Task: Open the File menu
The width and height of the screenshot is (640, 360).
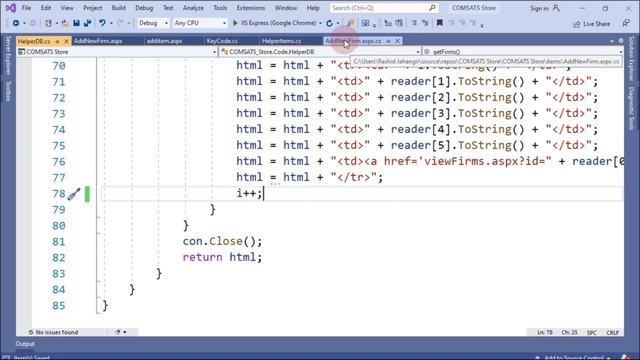Action: (26, 8)
